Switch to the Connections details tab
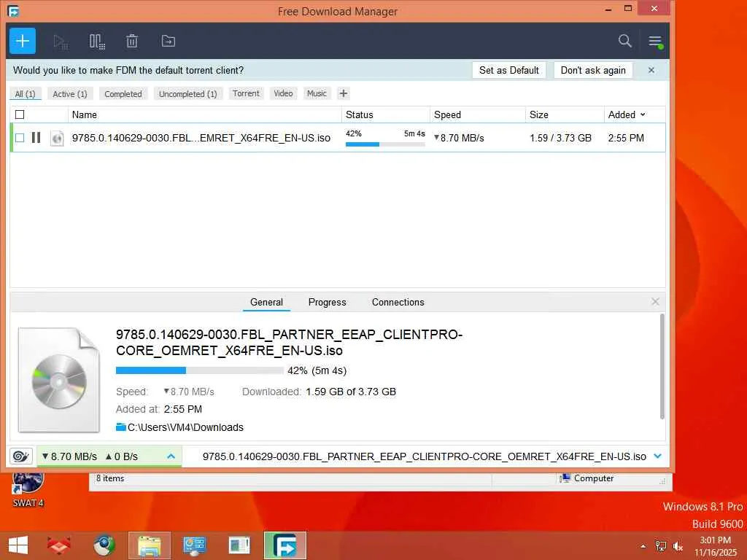This screenshot has width=747, height=560. [x=398, y=302]
